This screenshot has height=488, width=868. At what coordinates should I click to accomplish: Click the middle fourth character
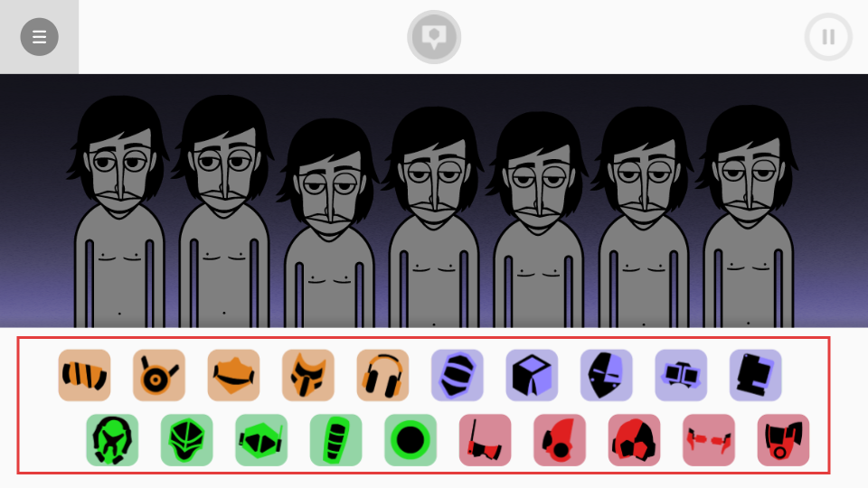pyautogui.click(x=433, y=217)
